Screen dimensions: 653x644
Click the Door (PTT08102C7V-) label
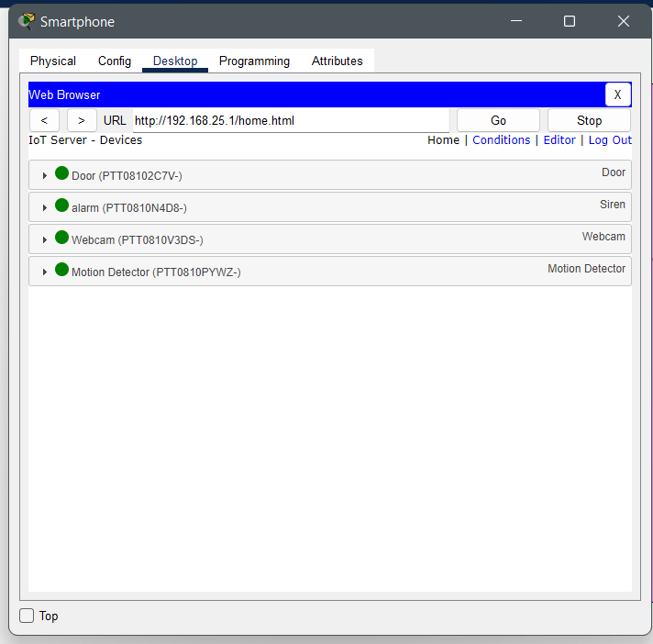[127, 176]
